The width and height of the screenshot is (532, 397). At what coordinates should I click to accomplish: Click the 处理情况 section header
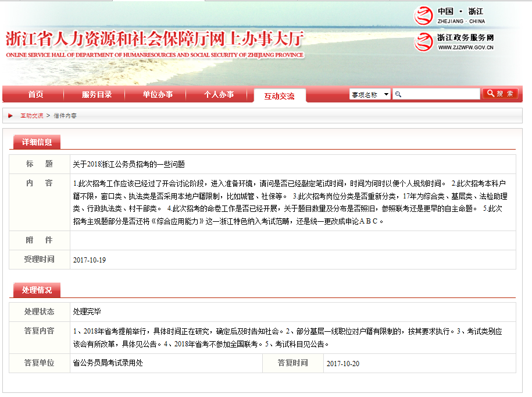point(37,290)
